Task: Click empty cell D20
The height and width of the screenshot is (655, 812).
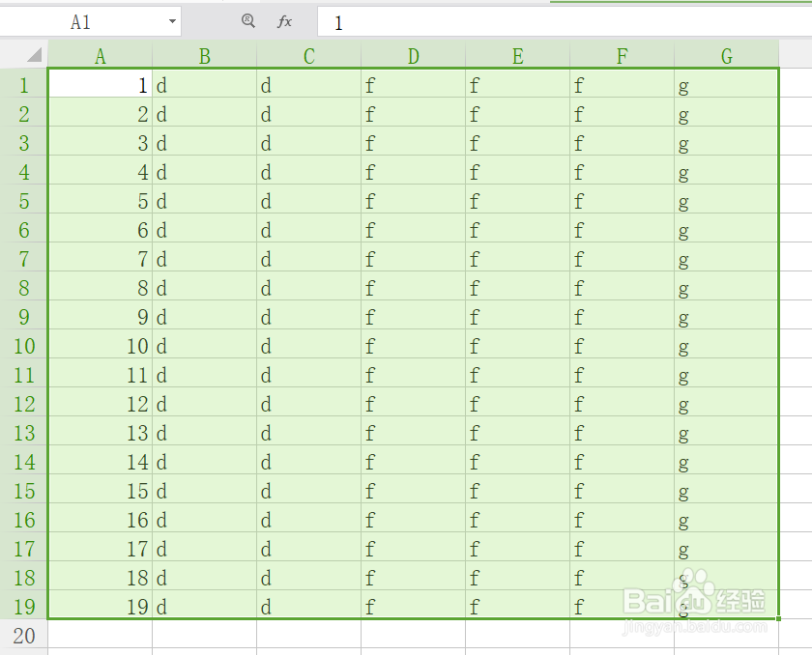Action: (x=414, y=634)
